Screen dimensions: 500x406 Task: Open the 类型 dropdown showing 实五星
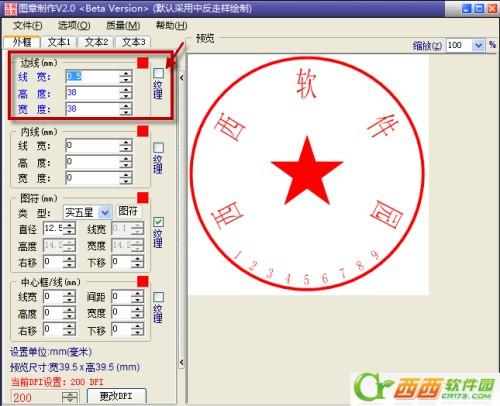coord(105,212)
